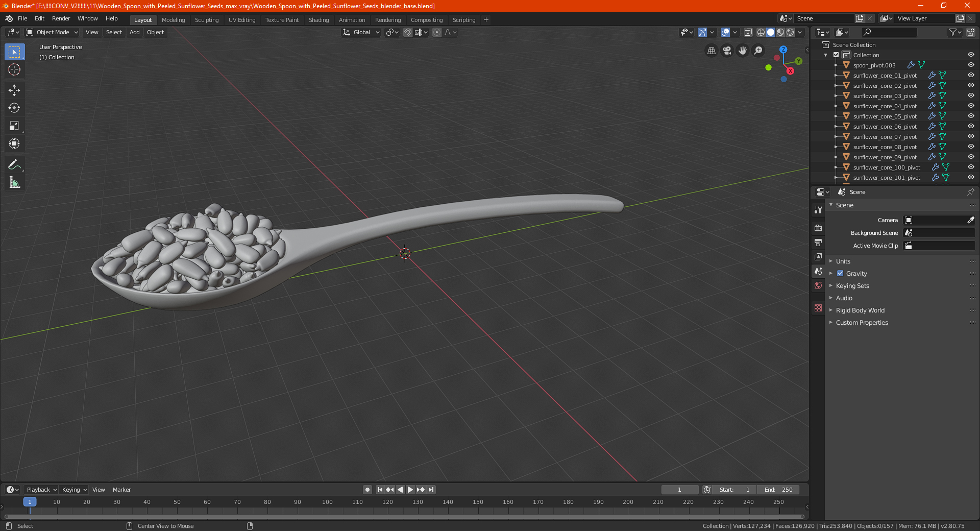Screen dimensions: 980x531
Task: Toggle camera view in viewport
Action: point(727,51)
